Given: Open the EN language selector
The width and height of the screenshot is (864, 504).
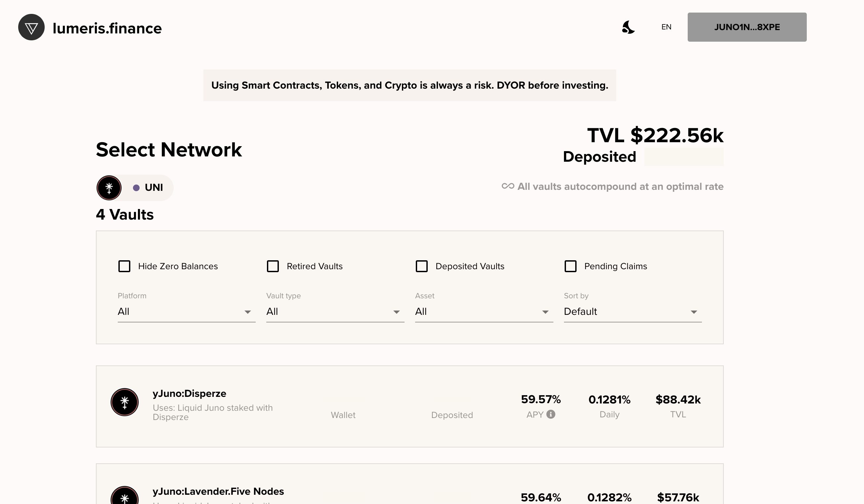Looking at the screenshot, I should pyautogui.click(x=666, y=27).
